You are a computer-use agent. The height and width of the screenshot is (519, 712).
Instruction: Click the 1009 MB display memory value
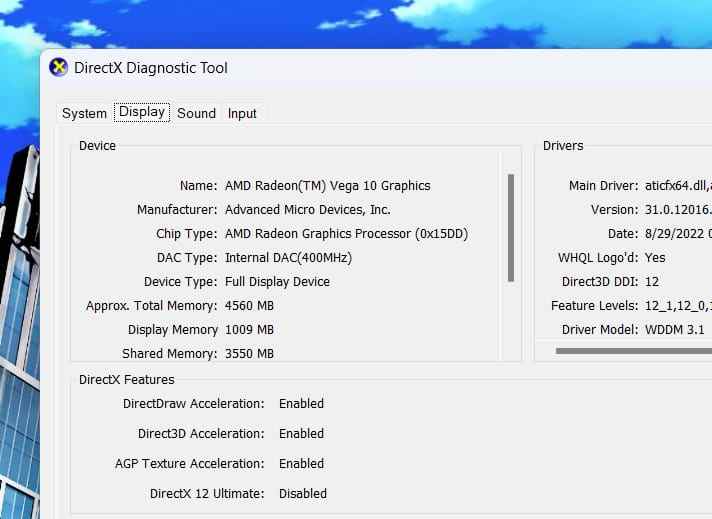click(249, 330)
